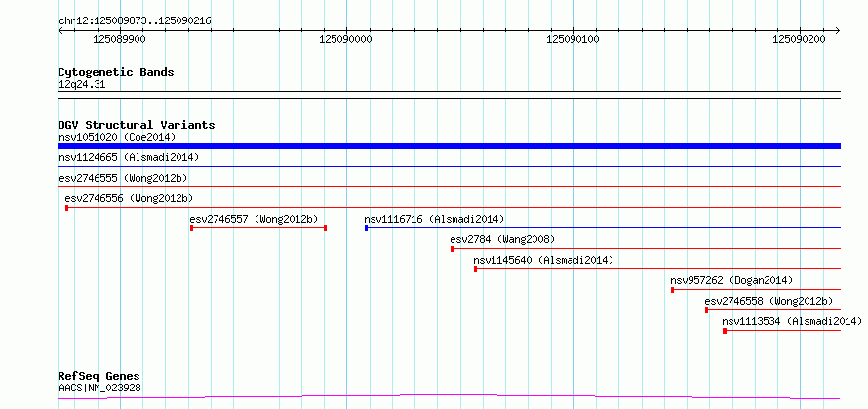Viewport: 868px width, 409px height.
Task: Click the esv2746558 (Wong2012b) label
Action: pyautogui.click(x=769, y=301)
